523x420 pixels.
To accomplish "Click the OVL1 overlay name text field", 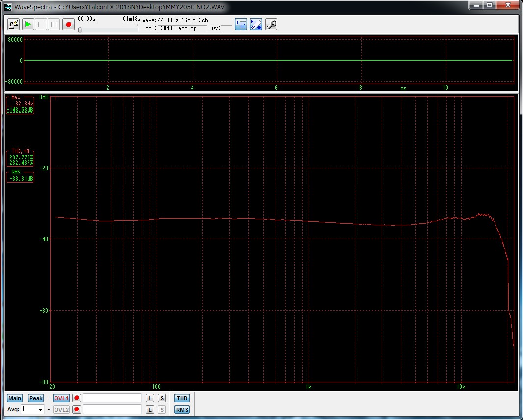I will (112, 398).
